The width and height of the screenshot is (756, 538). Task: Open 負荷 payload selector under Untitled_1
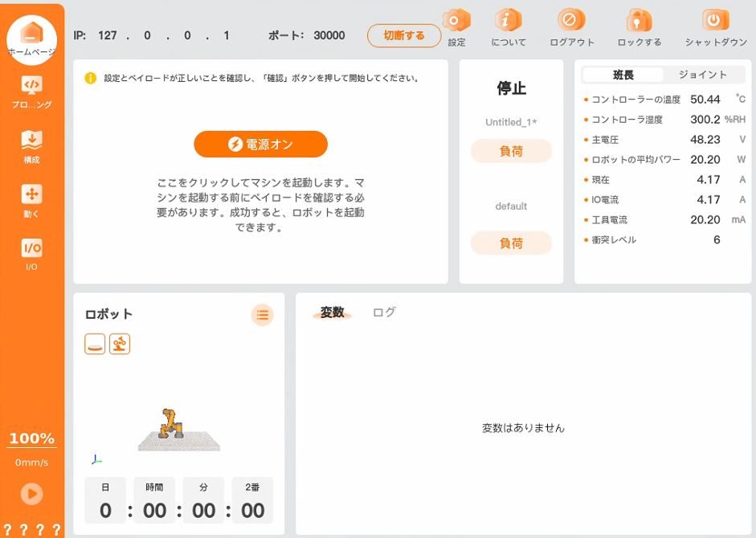(511, 151)
